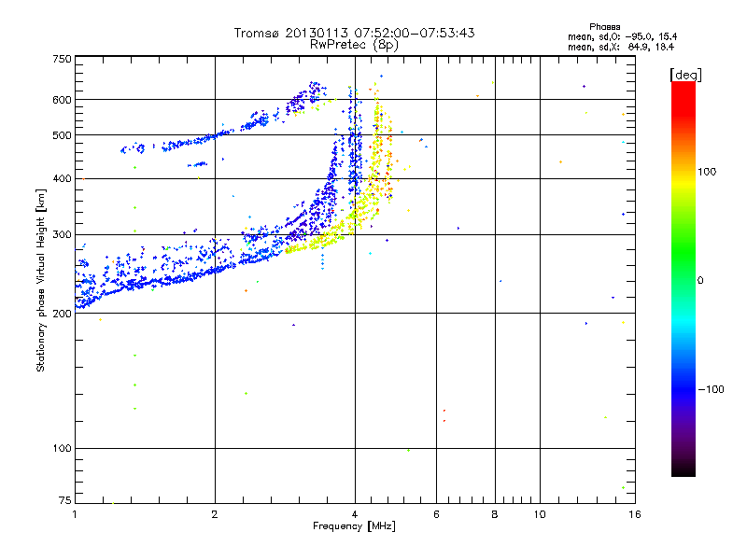Image resolution: width=747 pixels, height=560 pixels.
Task: Click the colorbar tick label '-100'
Action: [x=711, y=389]
